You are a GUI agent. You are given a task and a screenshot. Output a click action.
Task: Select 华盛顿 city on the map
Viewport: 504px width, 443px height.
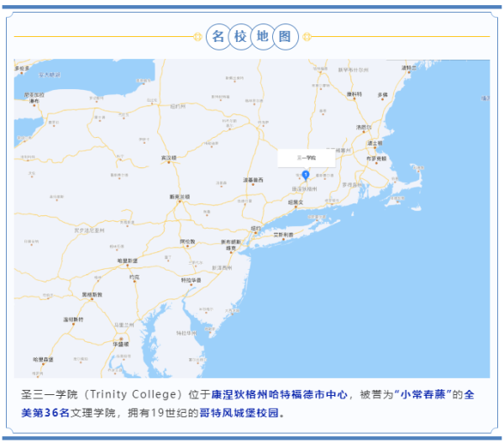[121, 344]
